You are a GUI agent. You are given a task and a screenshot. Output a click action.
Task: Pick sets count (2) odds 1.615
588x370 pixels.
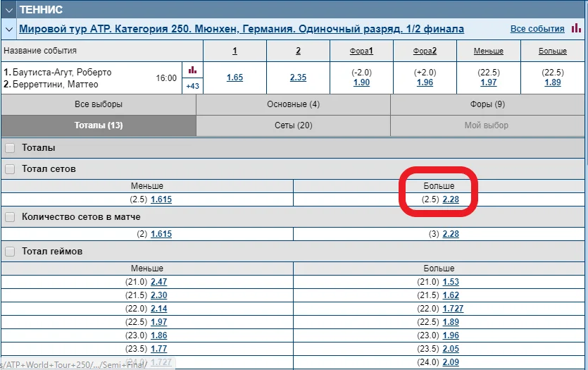click(x=161, y=234)
